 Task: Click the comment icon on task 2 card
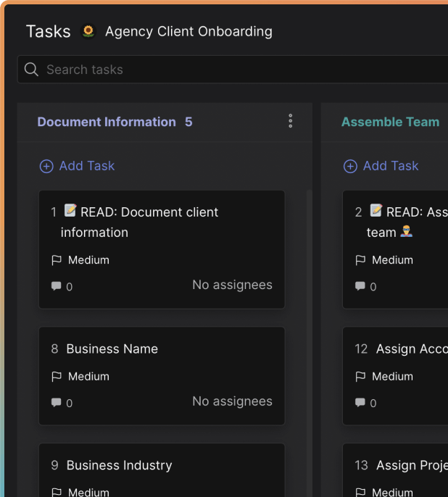point(360,286)
